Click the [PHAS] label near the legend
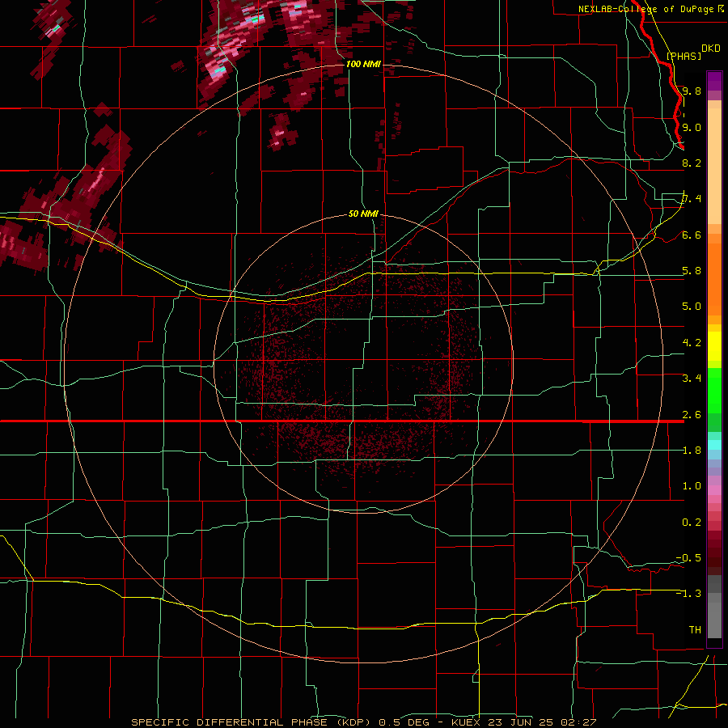728x728 pixels. click(x=684, y=56)
